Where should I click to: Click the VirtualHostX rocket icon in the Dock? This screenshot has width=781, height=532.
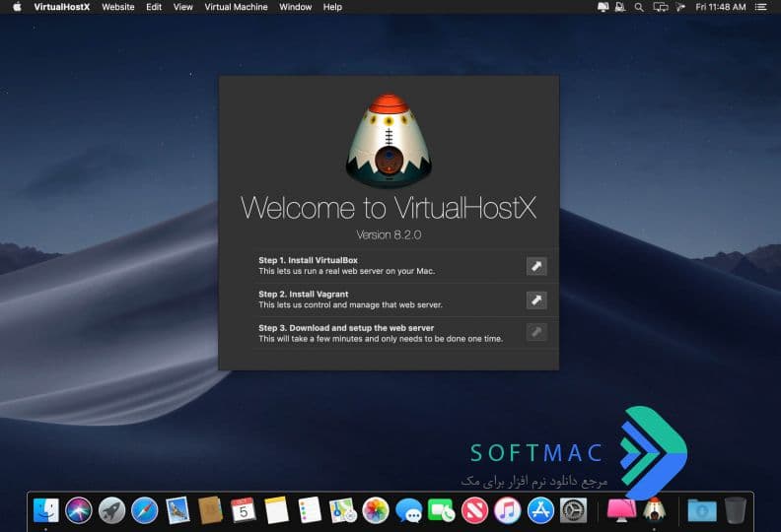point(654,509)
